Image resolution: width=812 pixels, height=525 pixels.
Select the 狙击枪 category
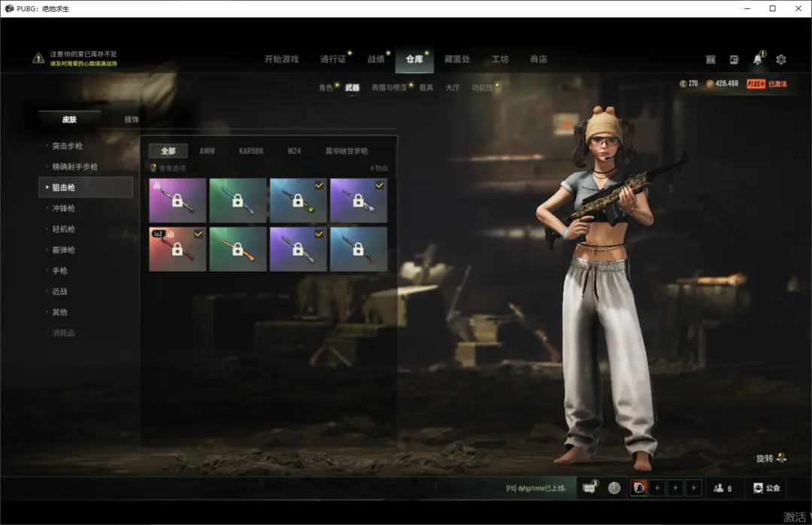pyautogui.click(x=86, y=187)
